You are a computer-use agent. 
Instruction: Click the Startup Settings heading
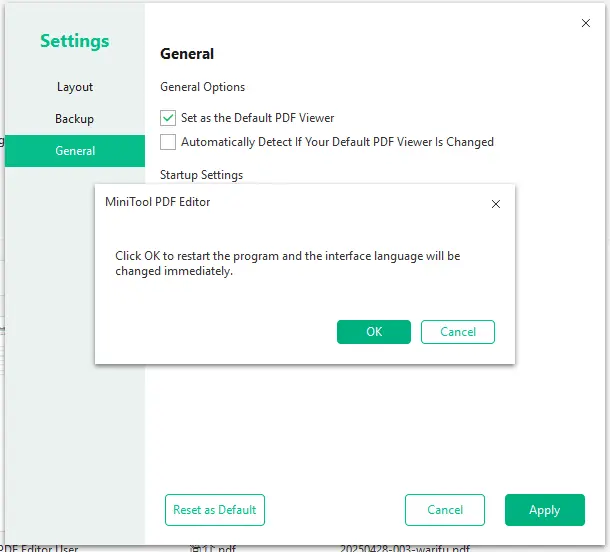(x=202, y=175)
